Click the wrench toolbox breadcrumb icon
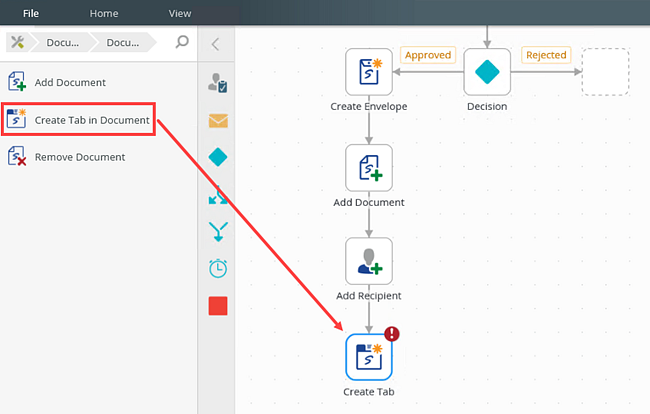This screenshot has width=650, height=414. coord(17,42)
